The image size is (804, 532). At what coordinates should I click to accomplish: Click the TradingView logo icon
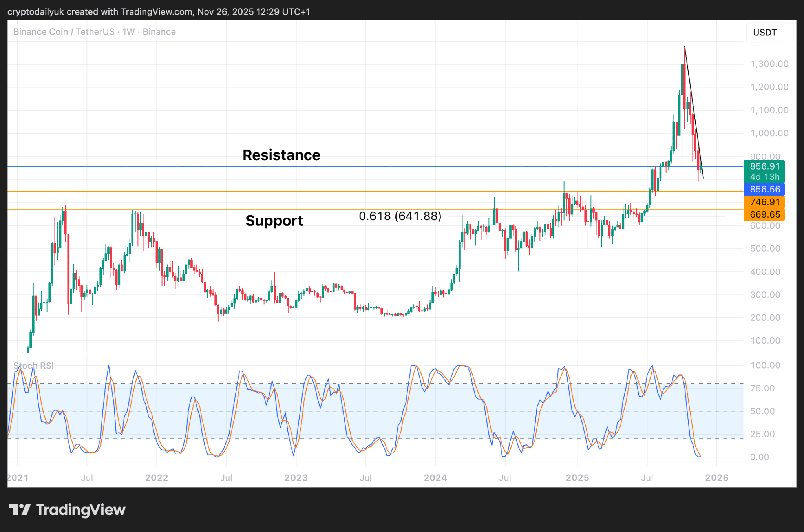pyautogui.click(x=20, y=510)
